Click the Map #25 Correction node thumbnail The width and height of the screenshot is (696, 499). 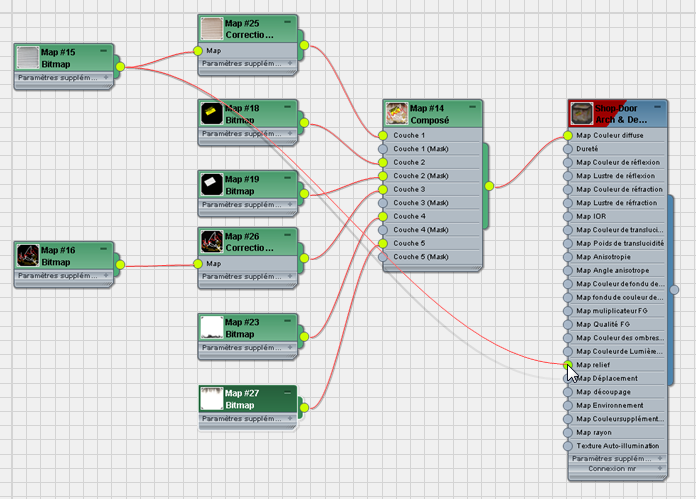[x=212, y=28]
